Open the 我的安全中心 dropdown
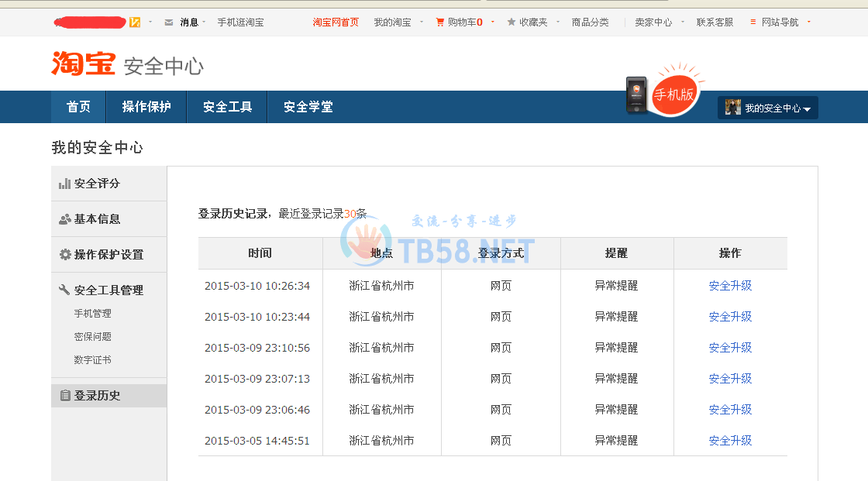 767,107
